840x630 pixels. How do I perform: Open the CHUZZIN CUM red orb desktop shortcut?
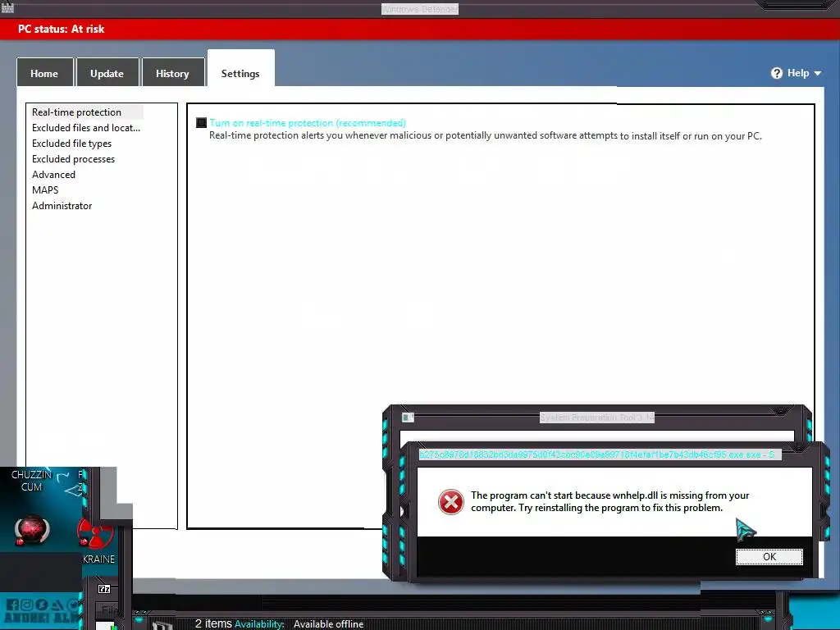click(32, 529)
